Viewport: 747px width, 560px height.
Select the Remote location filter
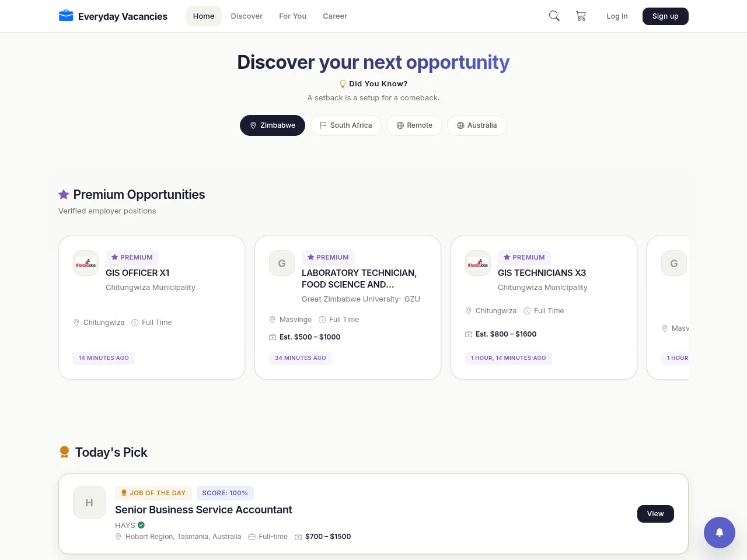[x=414, y=125]
